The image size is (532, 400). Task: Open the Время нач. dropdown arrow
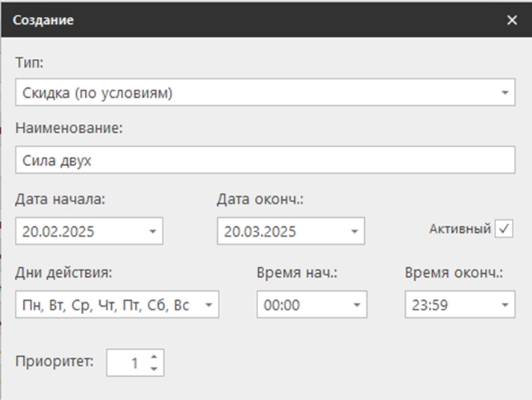pos(357,304)
